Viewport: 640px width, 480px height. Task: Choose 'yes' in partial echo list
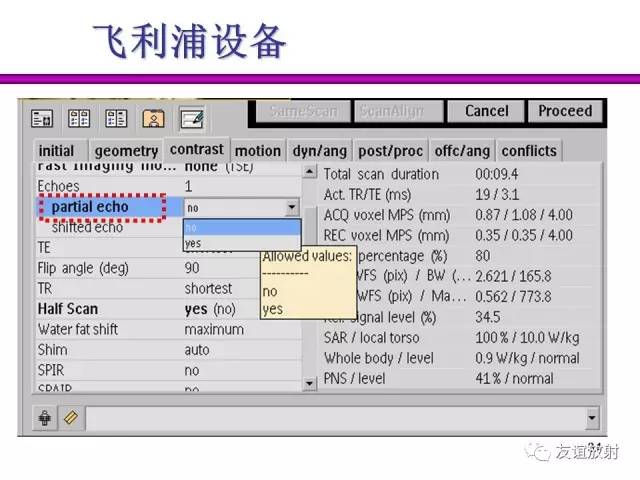coord(242,243)
